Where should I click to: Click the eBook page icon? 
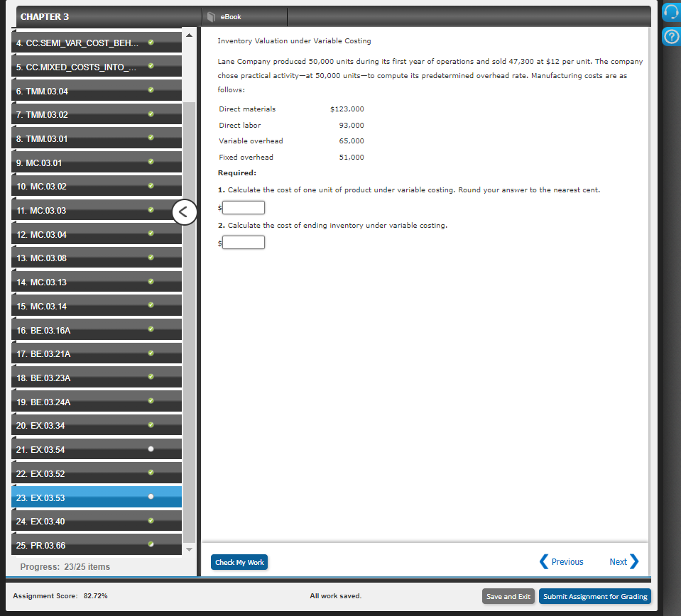(x=210, y=16)
